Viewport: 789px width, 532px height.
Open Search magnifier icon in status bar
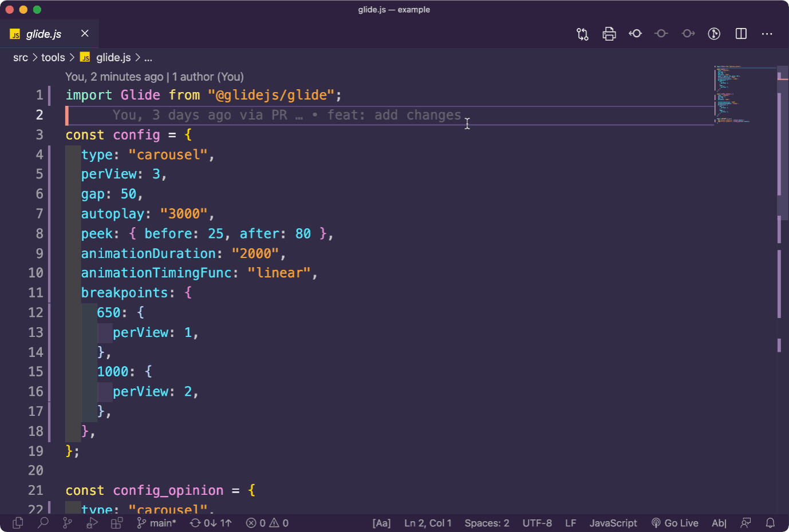pyautogui.click(x=43, y=523)
